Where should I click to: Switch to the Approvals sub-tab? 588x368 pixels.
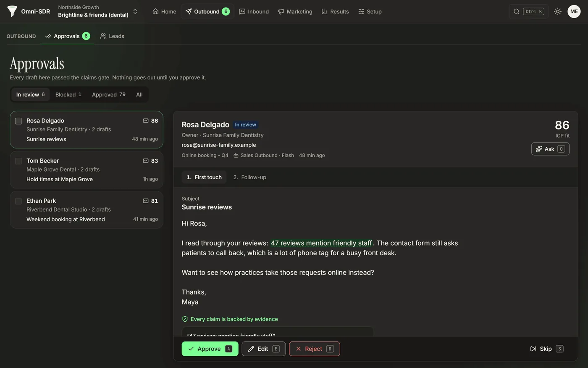[x=68, y=36]
